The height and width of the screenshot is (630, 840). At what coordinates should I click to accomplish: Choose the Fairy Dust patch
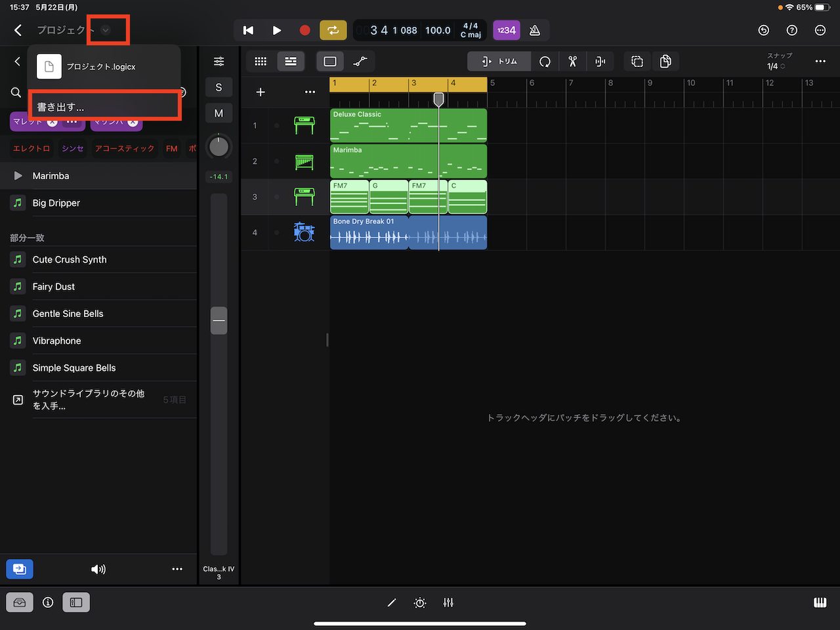[98, 286]
